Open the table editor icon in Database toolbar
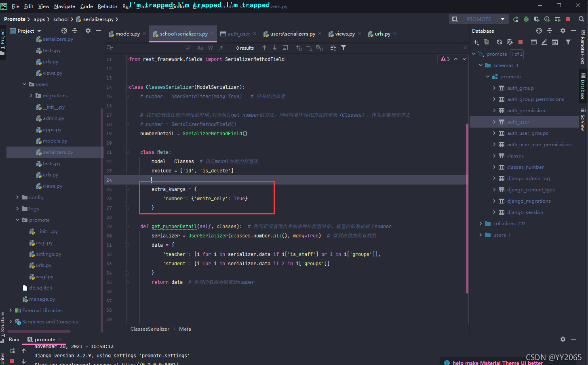The image size is (588, 365). 534,42
